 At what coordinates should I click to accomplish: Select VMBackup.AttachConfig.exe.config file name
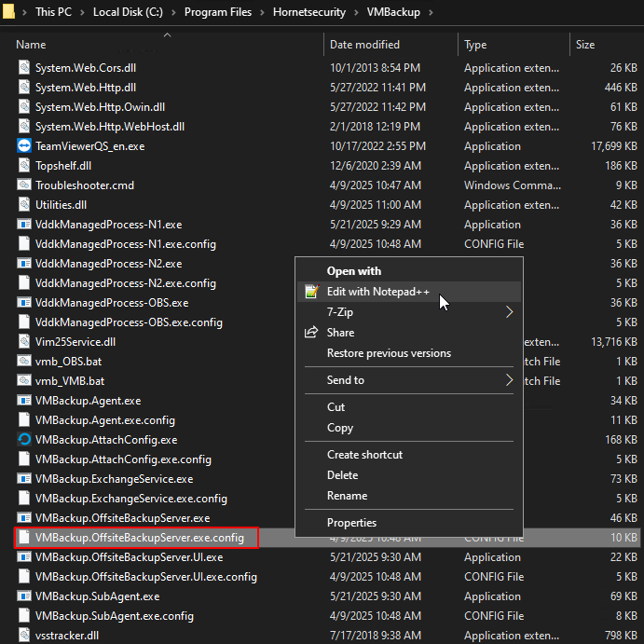[x=123, y=459]
